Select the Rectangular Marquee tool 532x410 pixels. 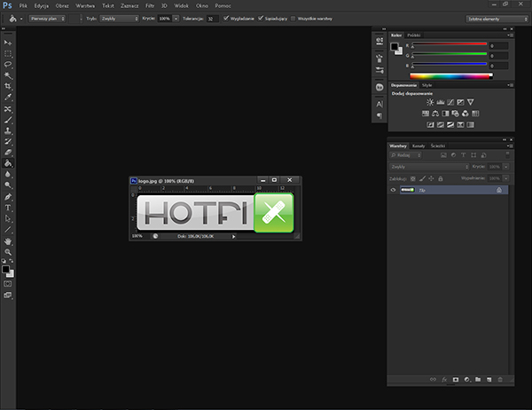pyautogui.click(x=8, y=53)
